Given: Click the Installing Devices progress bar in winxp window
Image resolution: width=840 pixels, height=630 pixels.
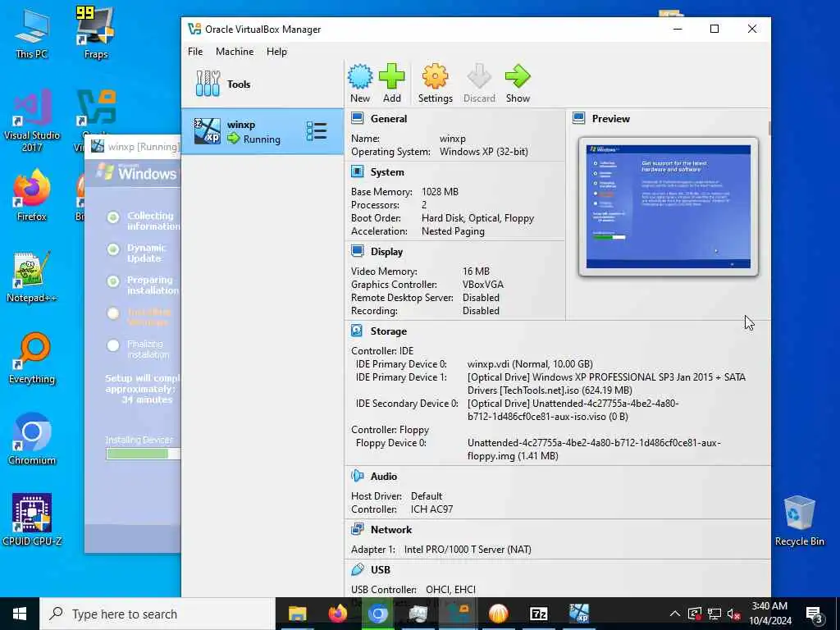Looking at the screenshot, I should pyautogui.click(x=143, y=454).
